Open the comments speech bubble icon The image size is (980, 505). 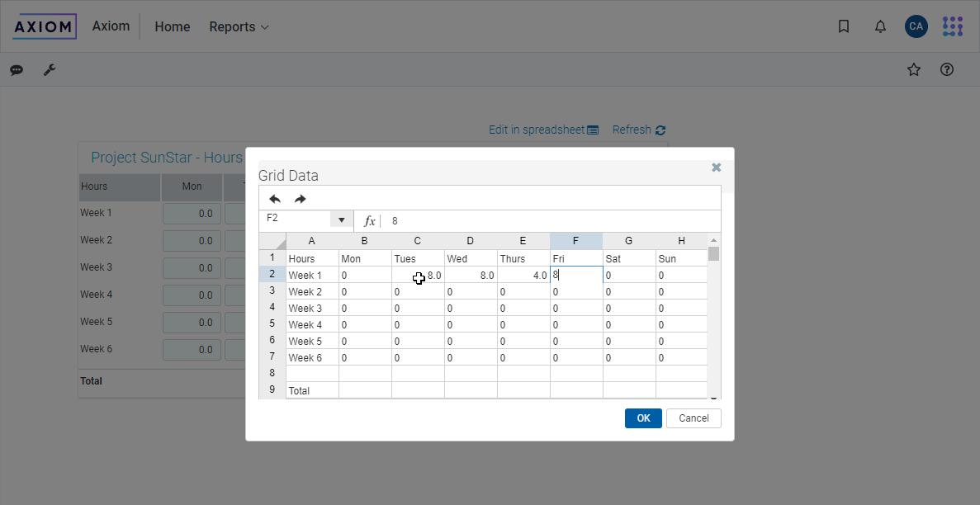click(17, 70)
